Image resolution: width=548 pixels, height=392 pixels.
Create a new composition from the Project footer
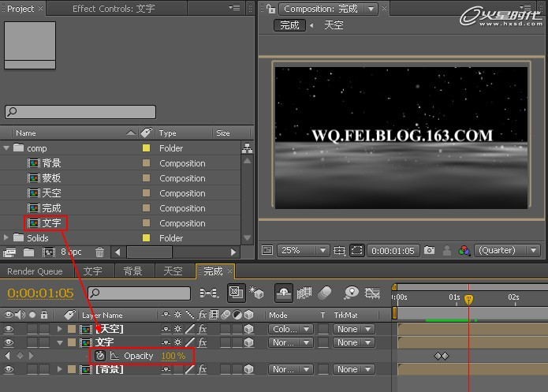49,252
